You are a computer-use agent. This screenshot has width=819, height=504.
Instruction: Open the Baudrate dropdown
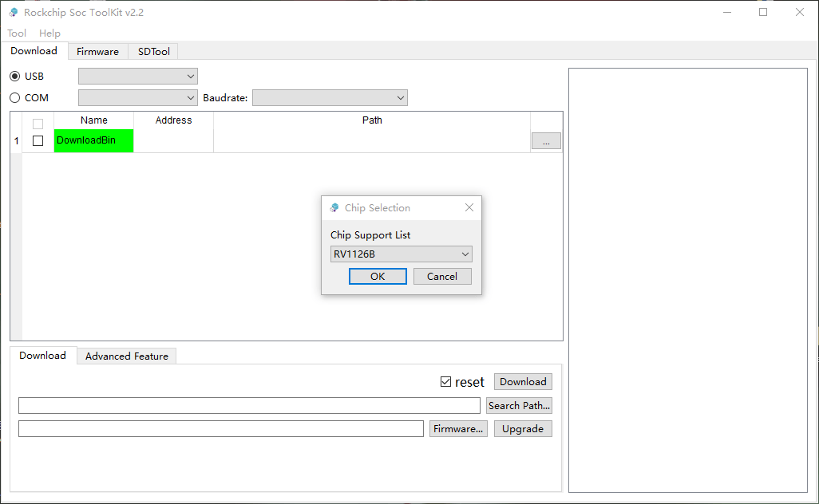(330, 98)
